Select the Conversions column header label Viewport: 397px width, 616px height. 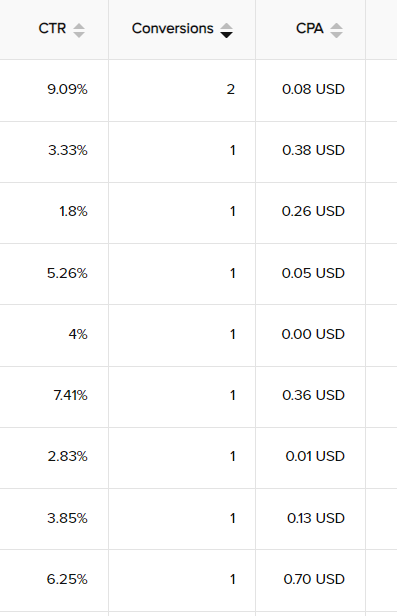(172, 28)
